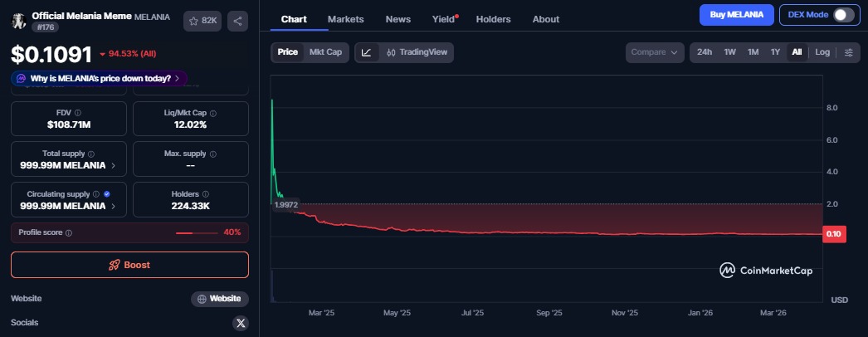The width and height of the screenshot is (868, 337).
Task: Click the Boost button
Action: 129,265
